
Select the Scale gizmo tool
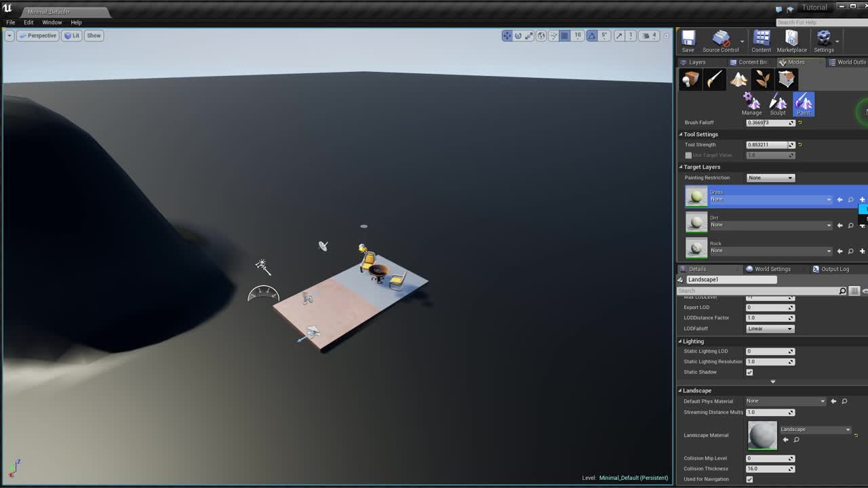(x=529, y=36)
